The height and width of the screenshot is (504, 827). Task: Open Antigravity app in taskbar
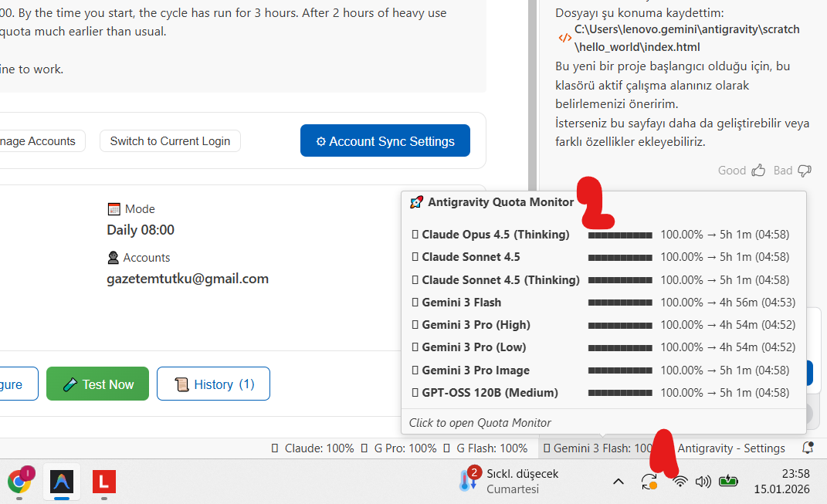62,482
